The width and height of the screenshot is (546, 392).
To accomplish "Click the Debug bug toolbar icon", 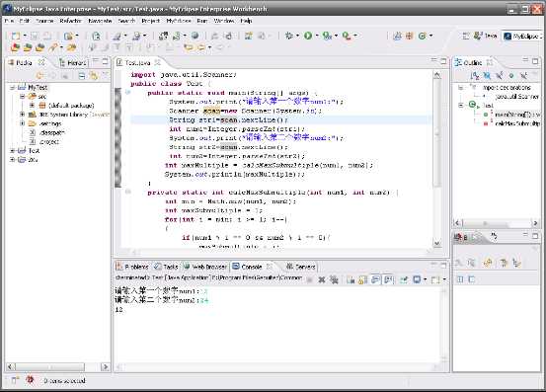I will coord(289,36).
